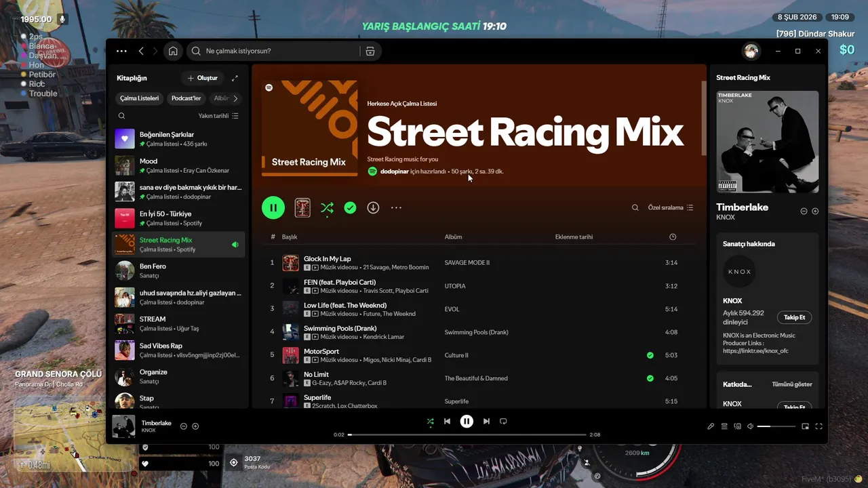Open the En İyi 50 - Türkiye playlist
Screen dimensions: 868x488
tap(179, 218)
